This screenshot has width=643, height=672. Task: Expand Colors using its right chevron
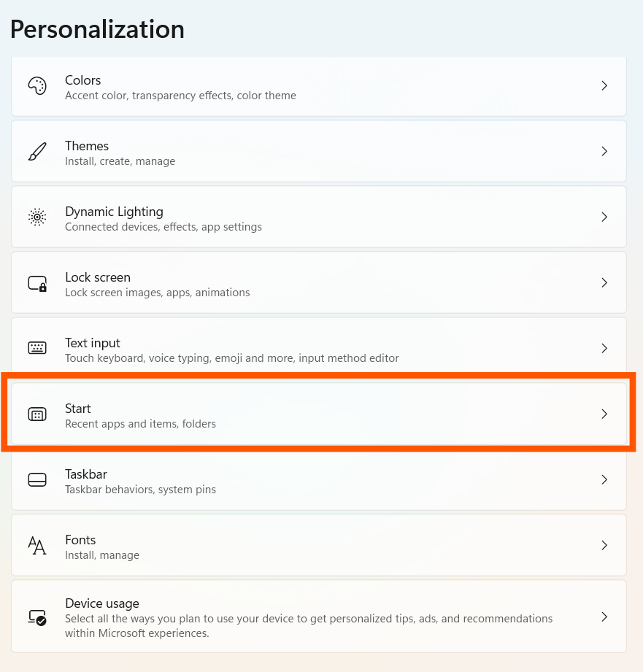(x=604, y=85)
